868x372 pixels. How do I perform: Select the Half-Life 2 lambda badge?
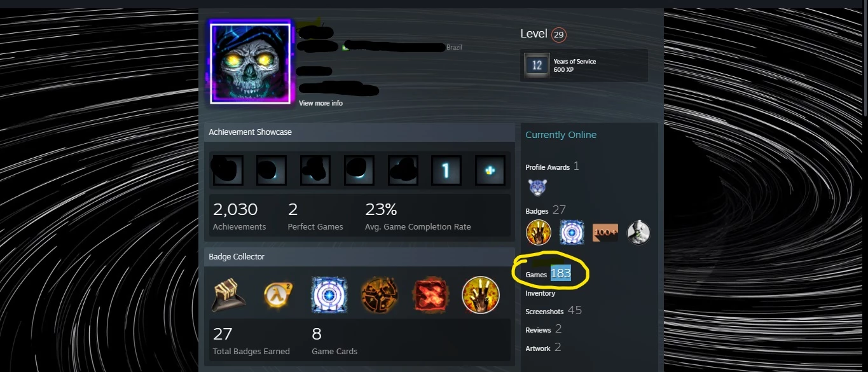tap(278, 296)
